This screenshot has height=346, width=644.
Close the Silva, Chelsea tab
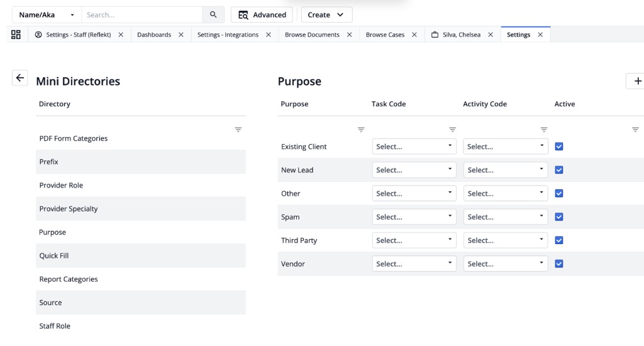pyautogui.click(x=491, y=35)
